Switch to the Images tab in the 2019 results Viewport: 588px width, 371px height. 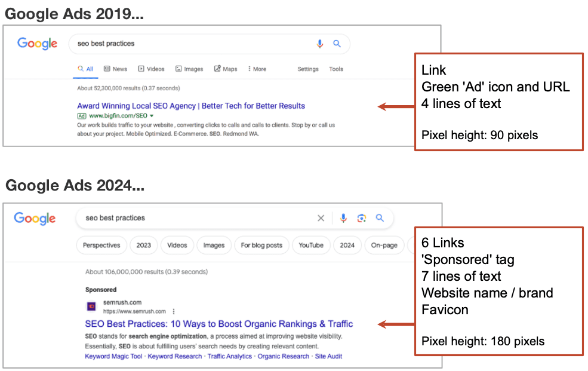189,69
